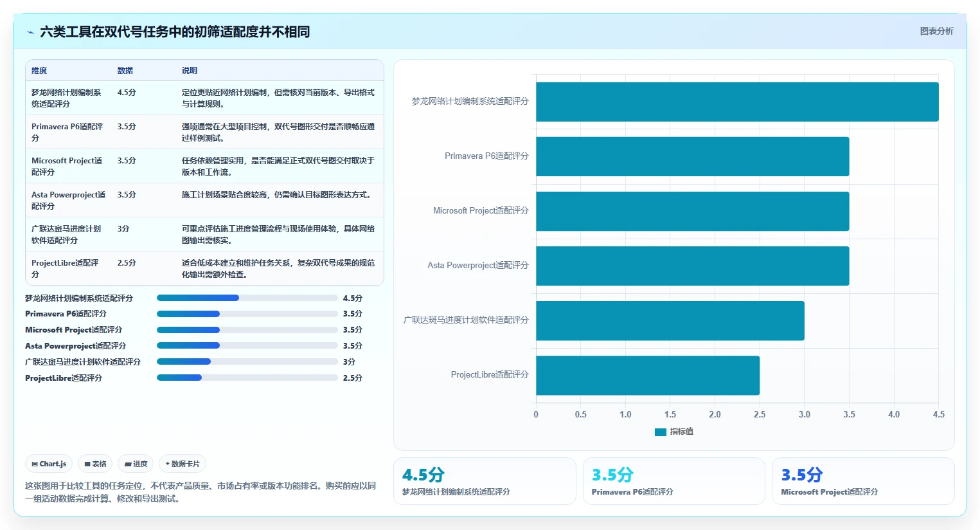Image resolution: width=980 pixels, height=530 pixels.
Task: Click the Asta Powerproject progress bar
Action: (x=247, y=345)
